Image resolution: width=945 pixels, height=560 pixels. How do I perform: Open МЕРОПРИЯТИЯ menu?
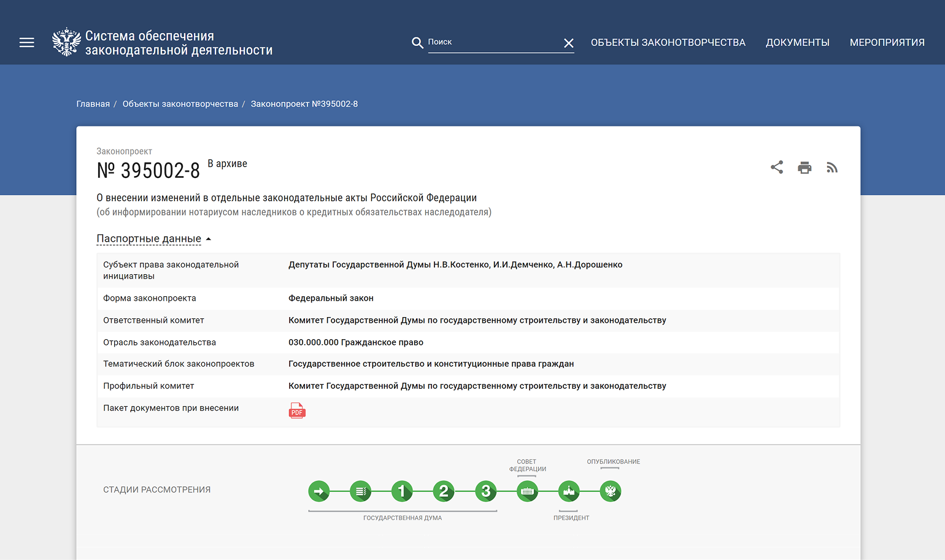pyautogui.click(x=887, y=42)
